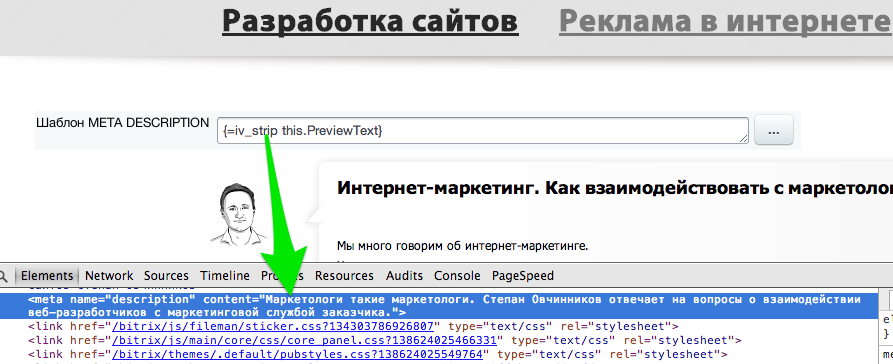893x364 pixels.
Task: Switch to the Elements tab
Action: click(47, 276)
